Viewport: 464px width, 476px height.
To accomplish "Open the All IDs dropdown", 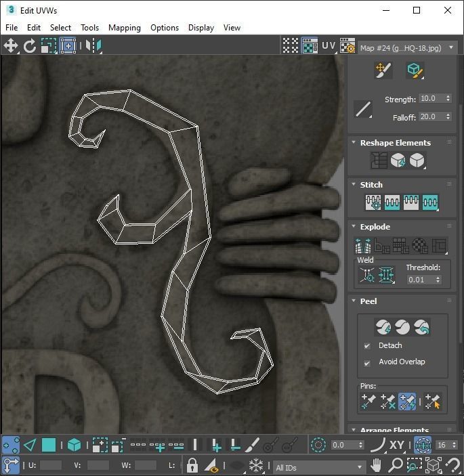I will pos(319,467).
